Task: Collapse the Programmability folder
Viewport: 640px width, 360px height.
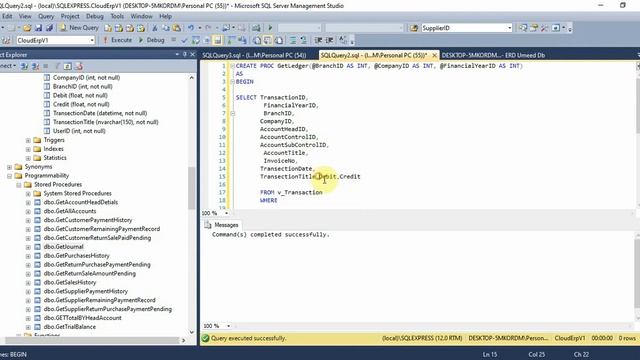Action: pyautogui.click(x=9, y=176)
